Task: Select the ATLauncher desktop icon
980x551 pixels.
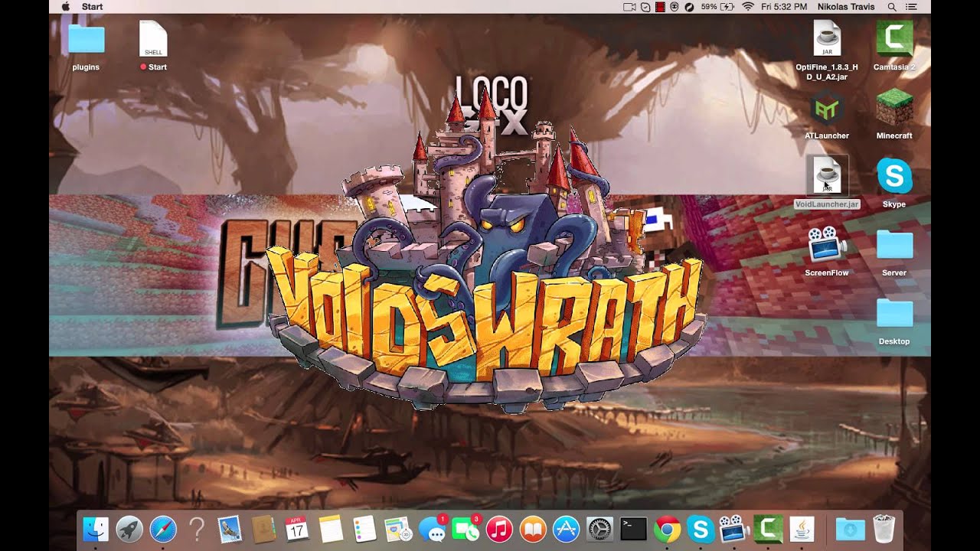Action: [x=827, y=108]
